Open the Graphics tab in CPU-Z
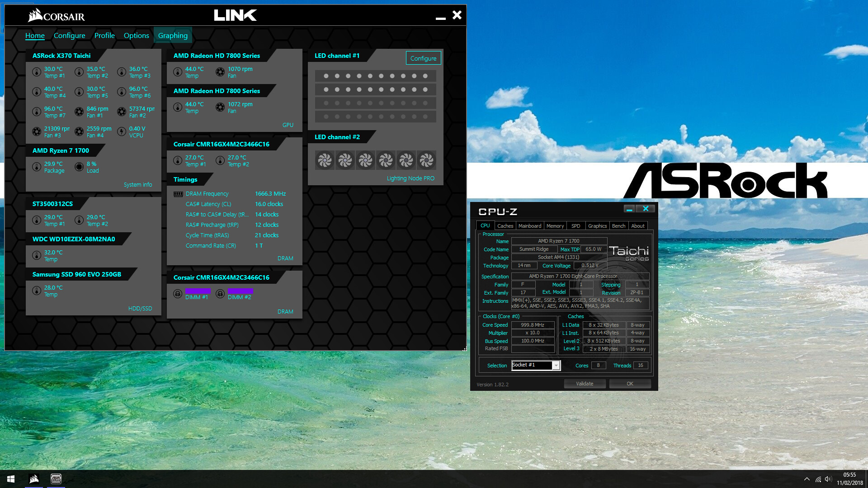868x488 pixels. (597, 226)
